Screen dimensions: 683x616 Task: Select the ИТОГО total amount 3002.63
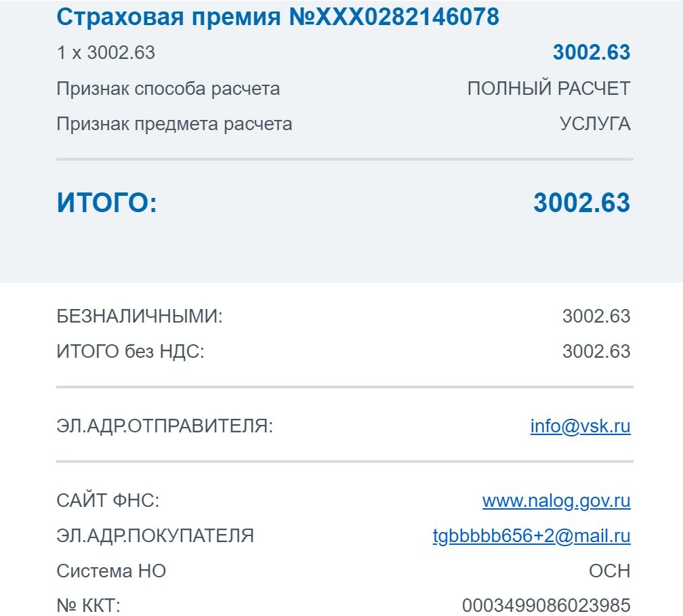coord(582,203)
